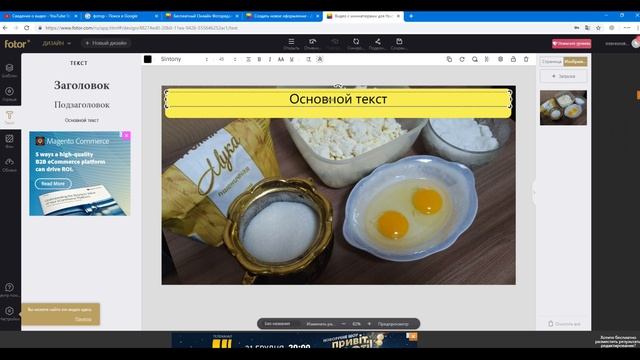Open text alignment options
The image size is (640, 360).
pos(248,59)
